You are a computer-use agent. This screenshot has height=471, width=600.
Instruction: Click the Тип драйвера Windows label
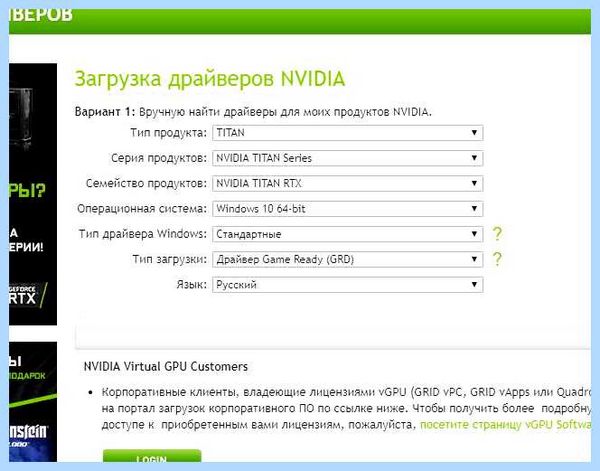pyautogui.click(x=143, y=234)
